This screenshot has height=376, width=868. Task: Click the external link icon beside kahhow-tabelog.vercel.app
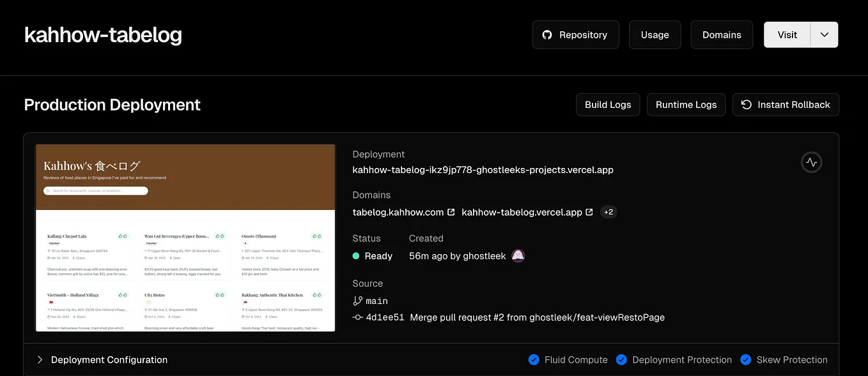587,211
